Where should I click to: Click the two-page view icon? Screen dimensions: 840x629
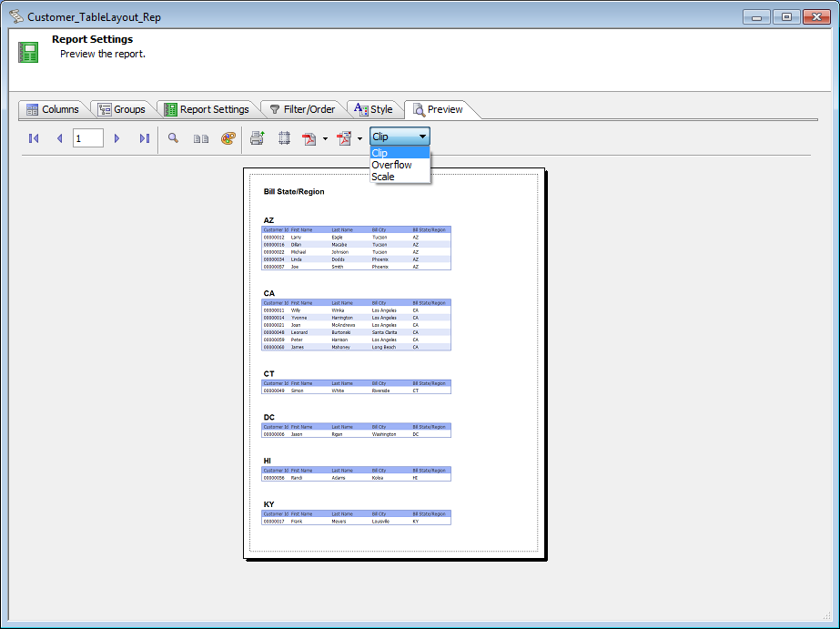[201, 139]
